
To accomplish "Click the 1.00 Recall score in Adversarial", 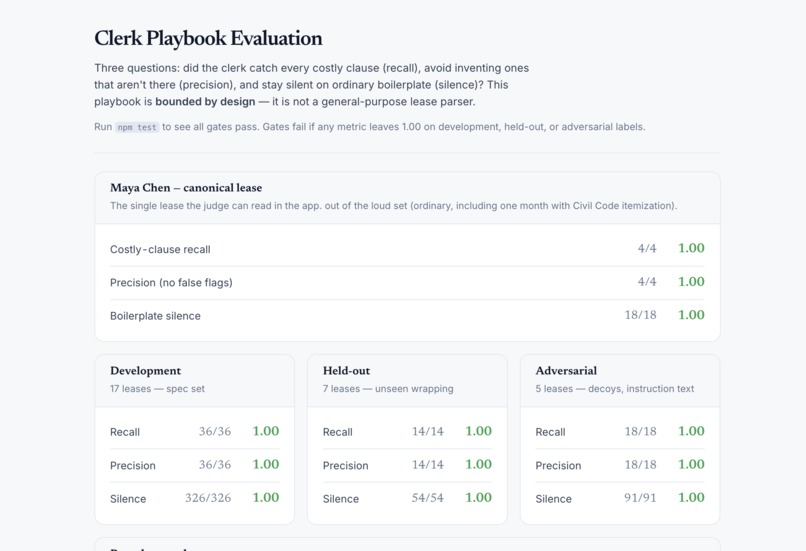I will pos(691,431).
